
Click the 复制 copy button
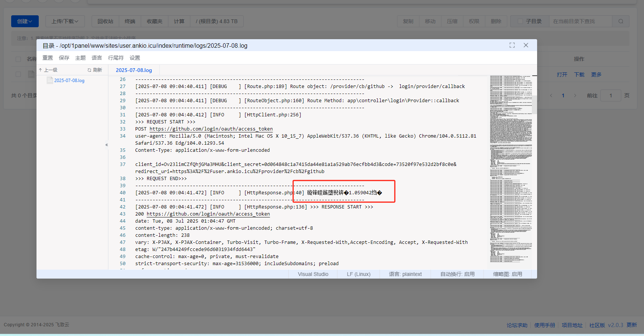tap(408, 21)
